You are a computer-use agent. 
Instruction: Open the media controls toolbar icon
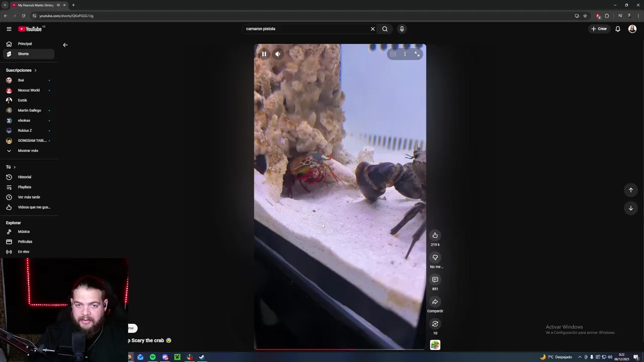[x=620, y=16]
